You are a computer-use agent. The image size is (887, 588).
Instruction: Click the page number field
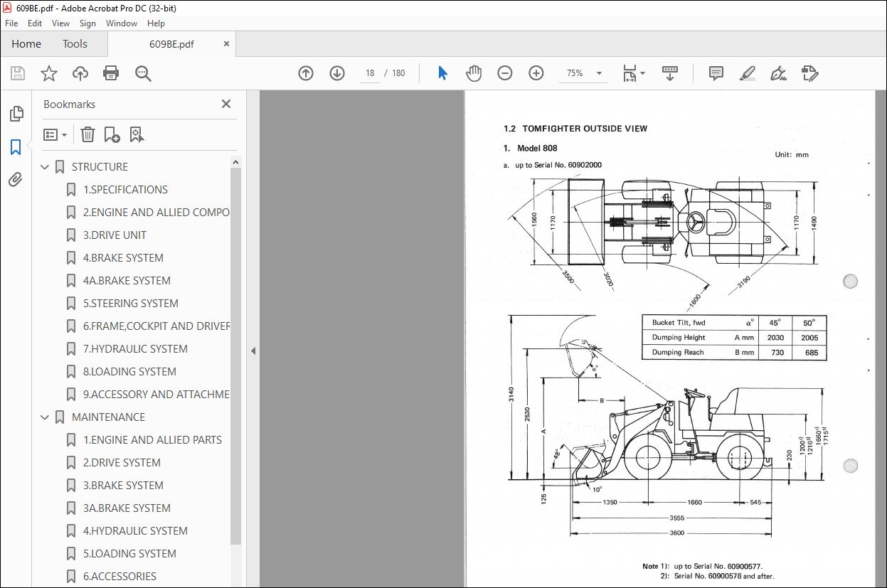[370, 73]
